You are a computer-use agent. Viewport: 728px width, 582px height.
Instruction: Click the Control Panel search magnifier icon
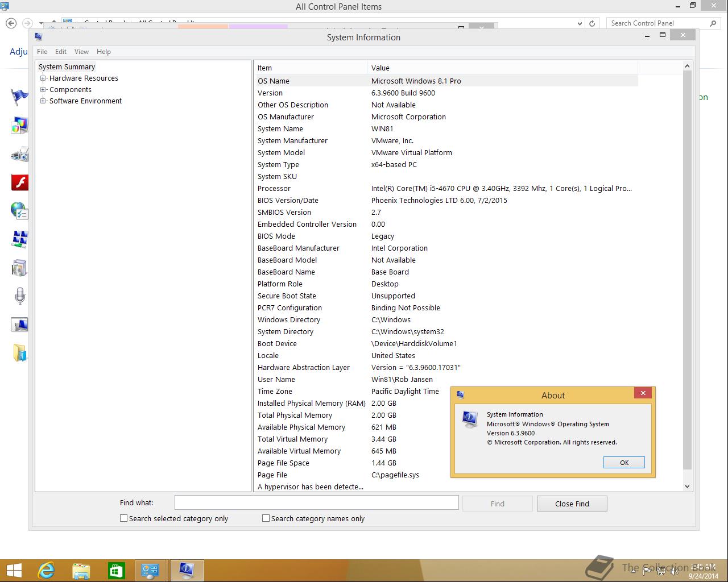[713, 23]
